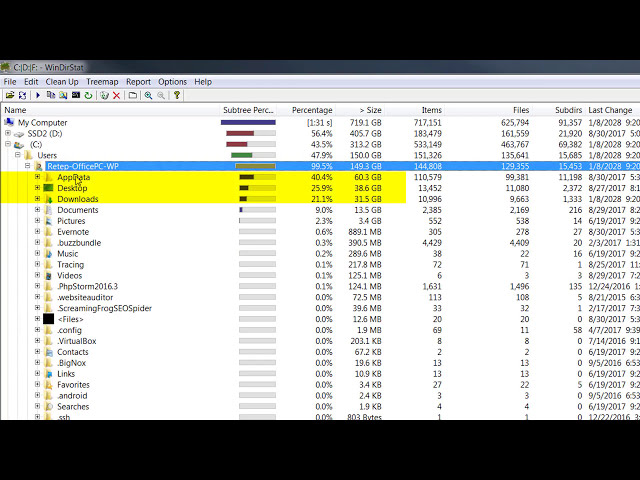640x480 pixels.
Task: Sort by the Size column header
Action: pyautogui.click(x=359, y=110)
